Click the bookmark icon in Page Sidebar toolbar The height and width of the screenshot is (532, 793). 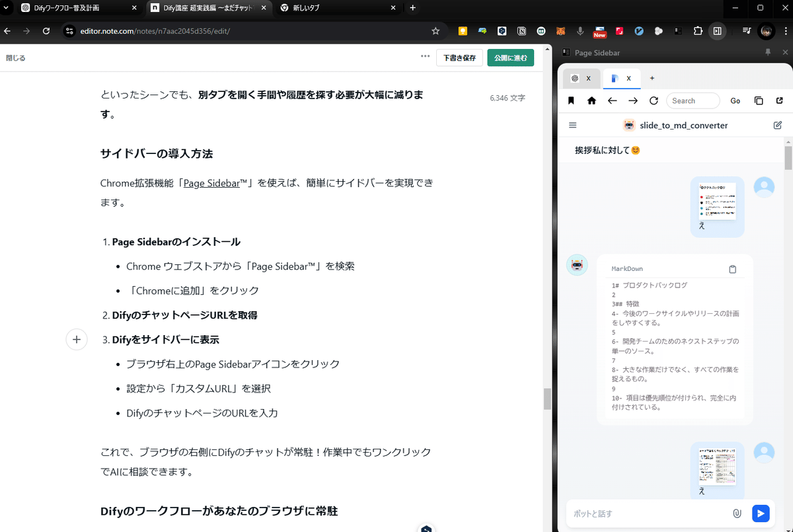click(571, 100)
